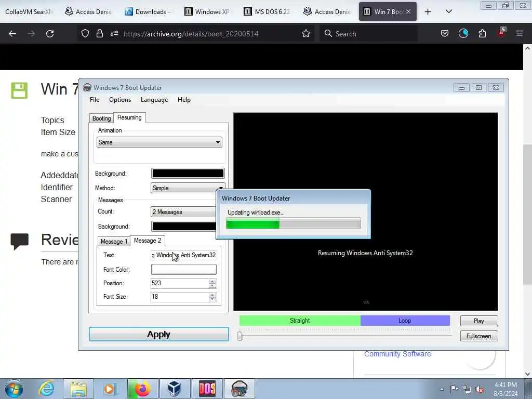Open the Pocket save icon
Viewport: 532px width, 399px height.
pyautogui.click(x=445, y=33)
